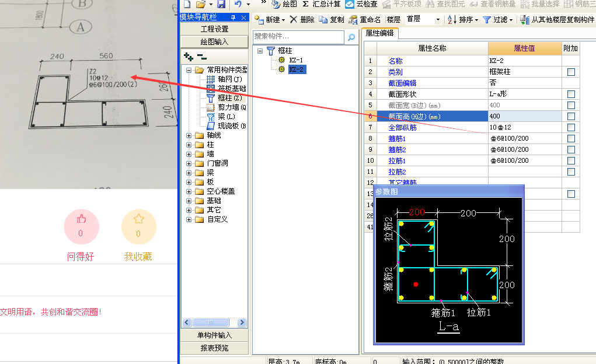This screenshot has height=364, width=596.
Task: Open 绘图输入 section
Action: pos(214,42)
